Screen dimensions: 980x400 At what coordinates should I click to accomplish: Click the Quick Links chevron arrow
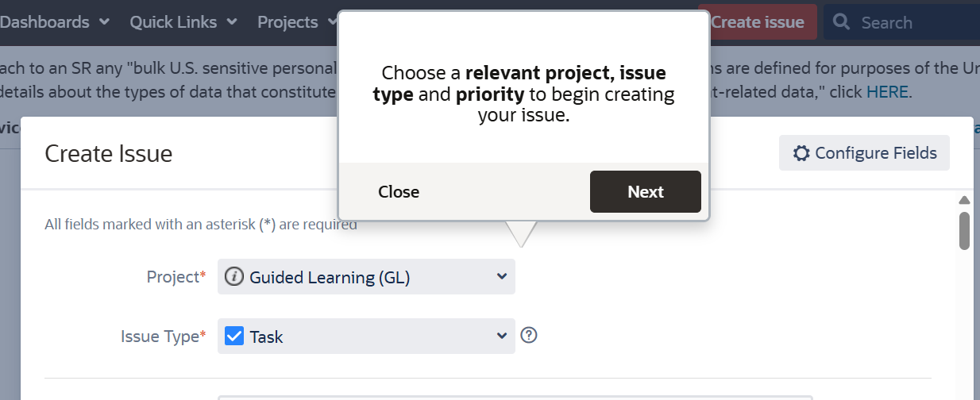[x=232, y=22]
